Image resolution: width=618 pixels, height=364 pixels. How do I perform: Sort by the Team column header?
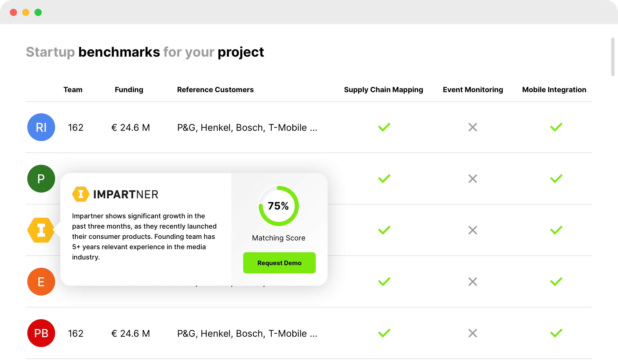[x=73, y=90]
